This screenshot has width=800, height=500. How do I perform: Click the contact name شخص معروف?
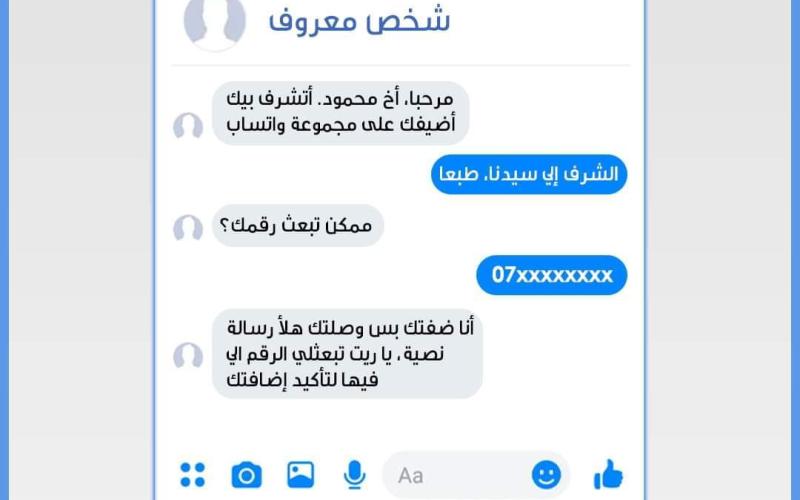359,20
